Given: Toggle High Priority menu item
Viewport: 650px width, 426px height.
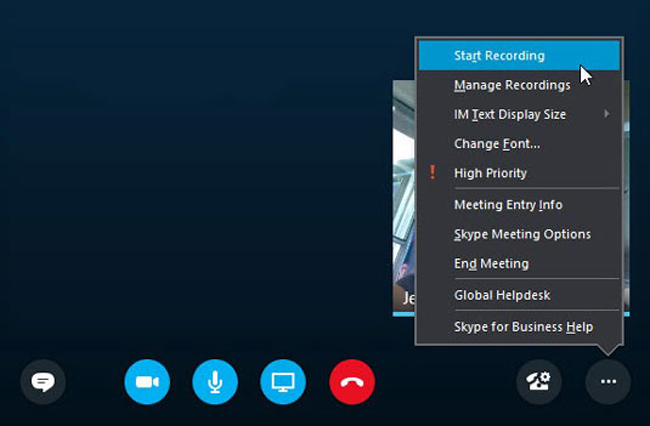Looking at the screenshot, I should (519, 173).
